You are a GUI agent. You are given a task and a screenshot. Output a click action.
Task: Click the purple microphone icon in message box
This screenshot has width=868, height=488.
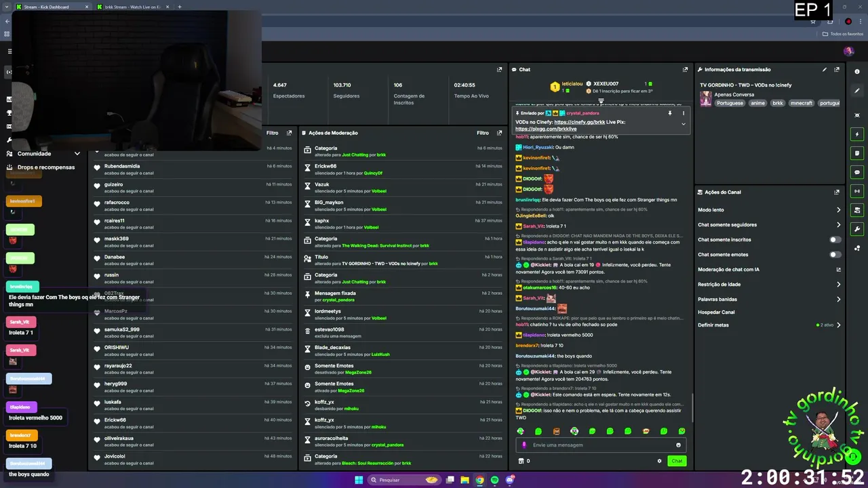tap(524, 445)
